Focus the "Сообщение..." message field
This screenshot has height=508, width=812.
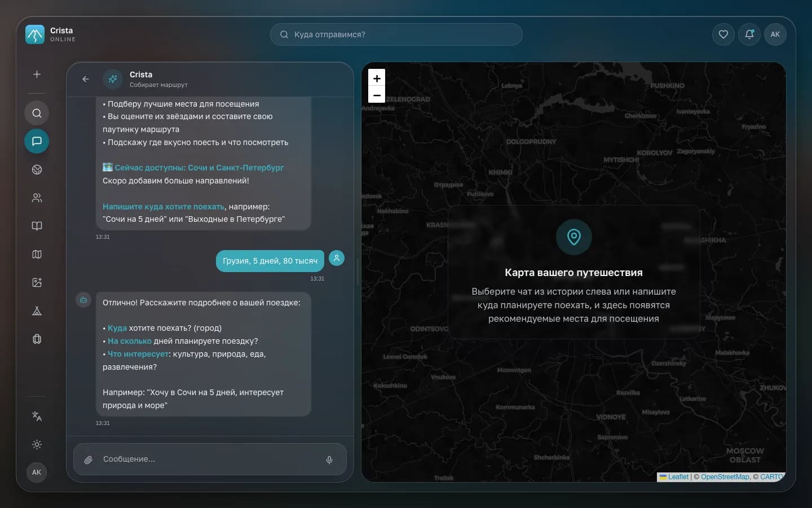coord(210,459)
